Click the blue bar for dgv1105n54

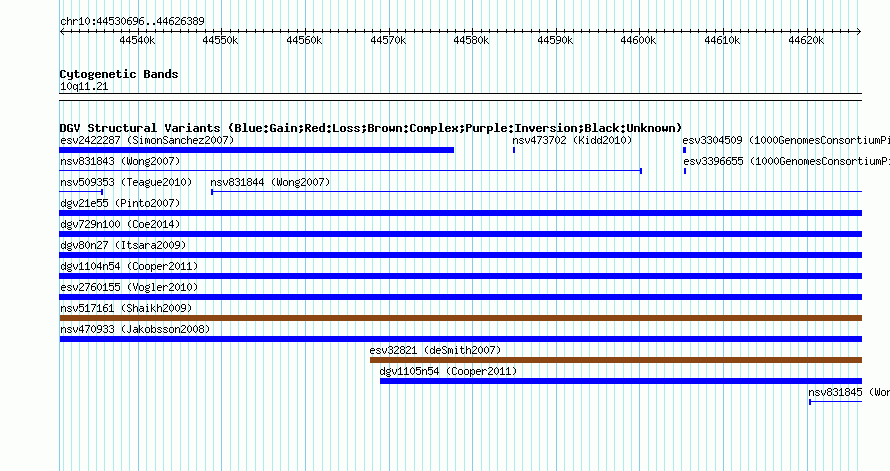tap(621, 381)
